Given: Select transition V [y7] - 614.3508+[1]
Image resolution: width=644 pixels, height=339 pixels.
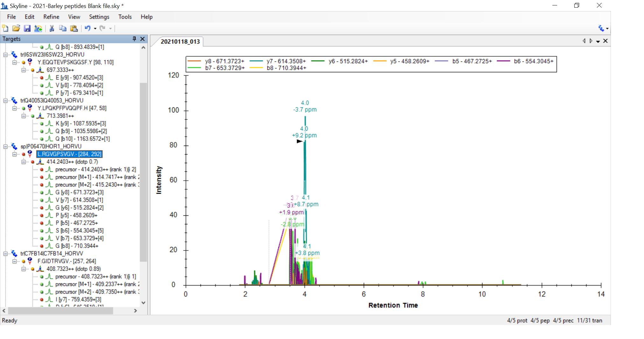Looking at the screenshot, I should (79, 200).
